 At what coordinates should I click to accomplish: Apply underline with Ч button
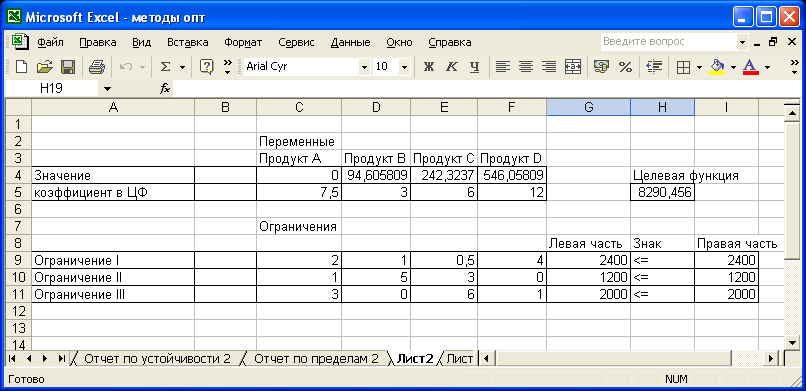click(x=474, y=67)
